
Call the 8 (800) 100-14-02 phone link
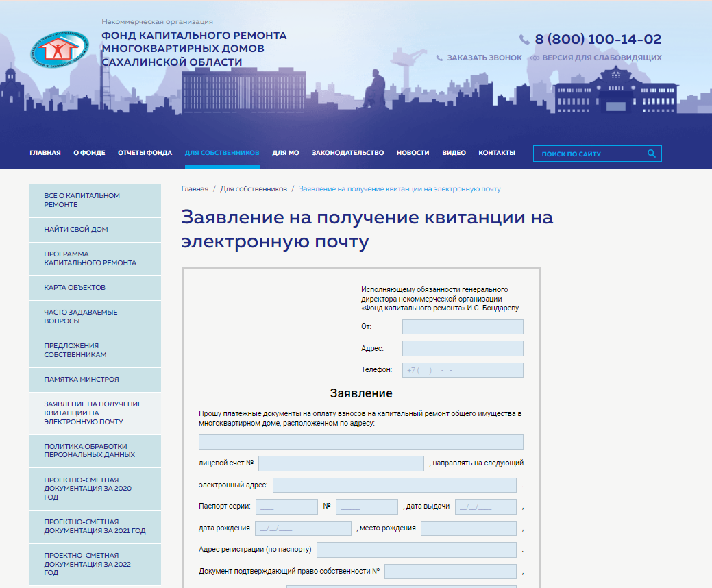pyautogui.click(x=598, y=39)
